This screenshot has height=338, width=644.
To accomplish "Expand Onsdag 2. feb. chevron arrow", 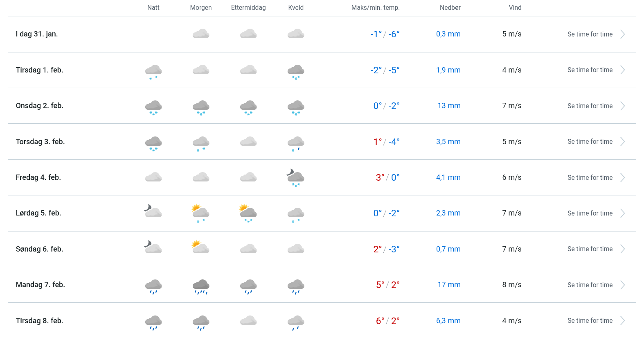I will click(622, 106).
